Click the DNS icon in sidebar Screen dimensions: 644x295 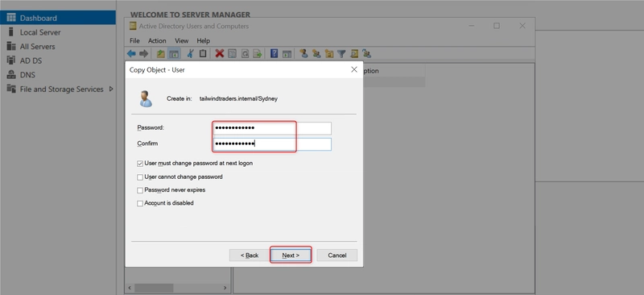coord(11,75)
